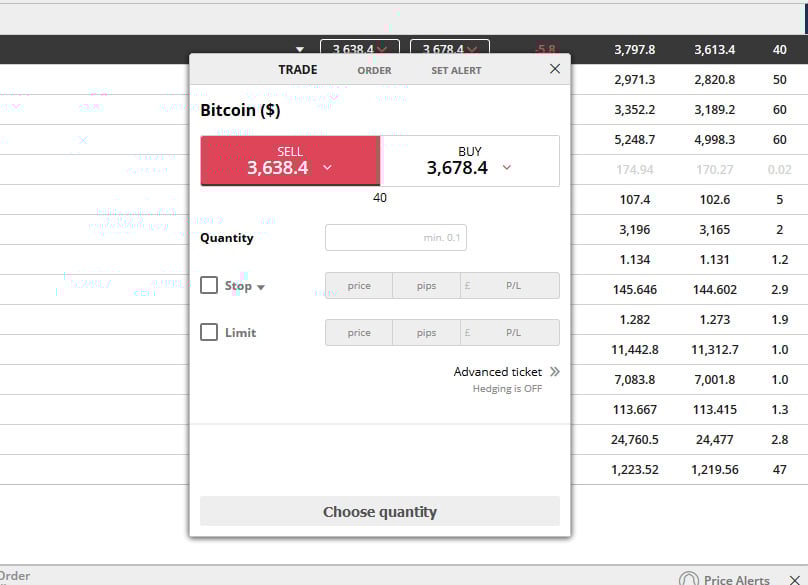The image size is (808, 585).
Task: Click the 11,442.8 table cell
Action: [x=635, y=349]
